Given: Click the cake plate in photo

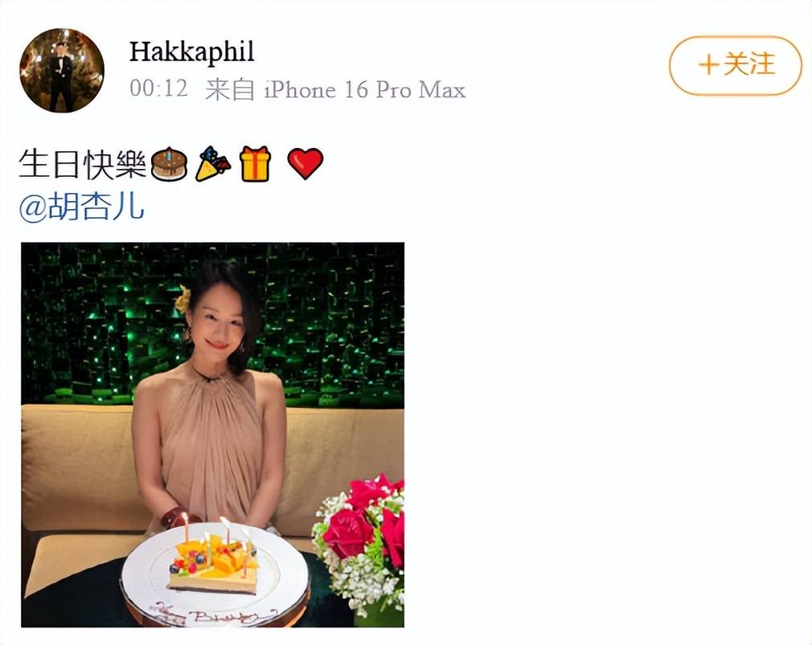Looking at the screenshot, I should (215, 575).
